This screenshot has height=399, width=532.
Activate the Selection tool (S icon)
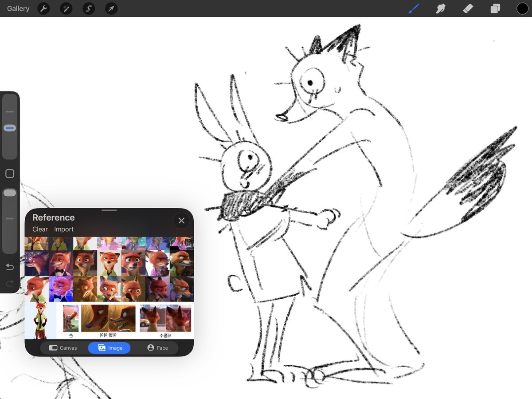[89, 8]
